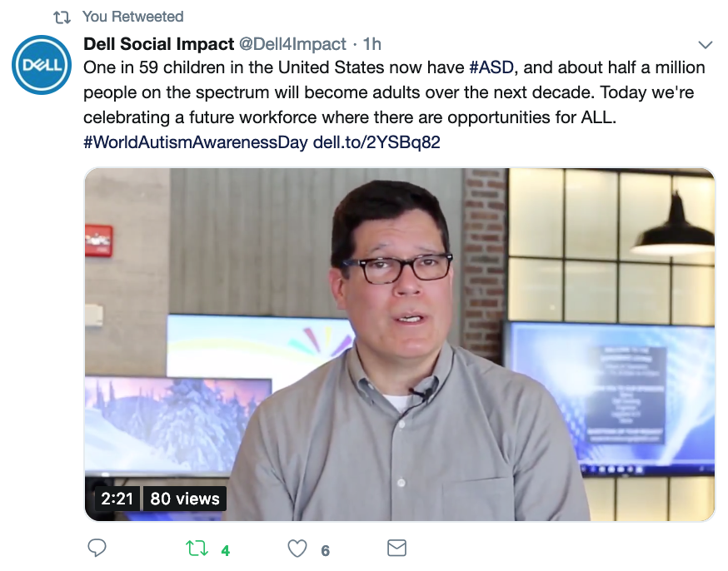728x571 pixels.
Task: View the retweet count showing 4
Action: coord(226,550)
